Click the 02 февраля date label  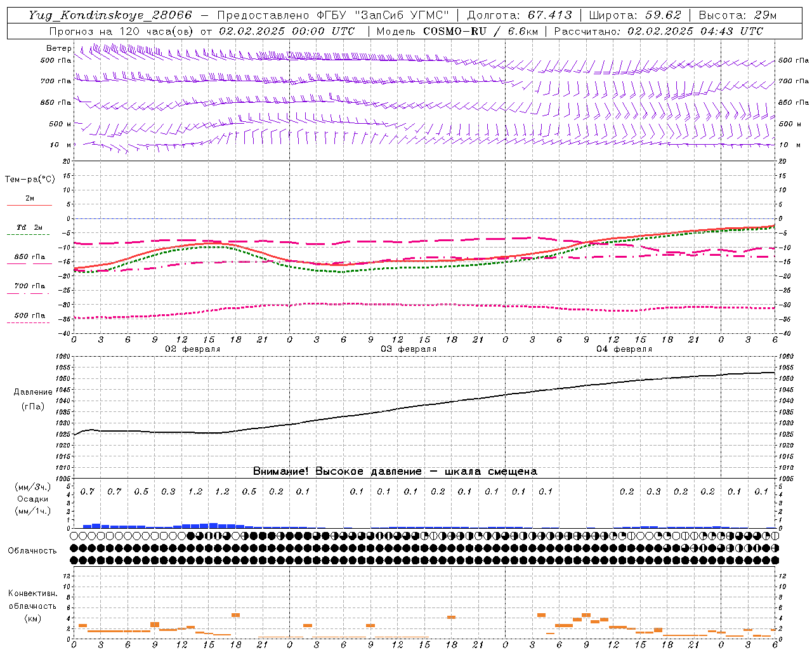pyautogui.click(x=193, y=349)
